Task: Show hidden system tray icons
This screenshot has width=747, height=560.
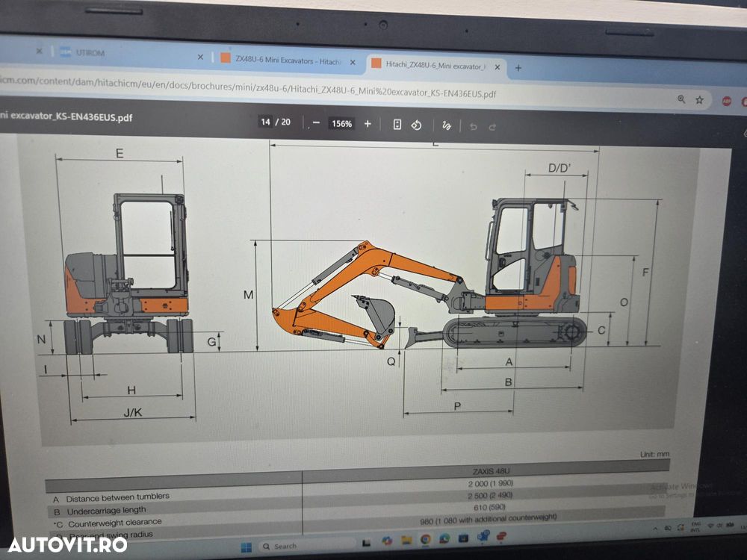Action: point(655,529)
